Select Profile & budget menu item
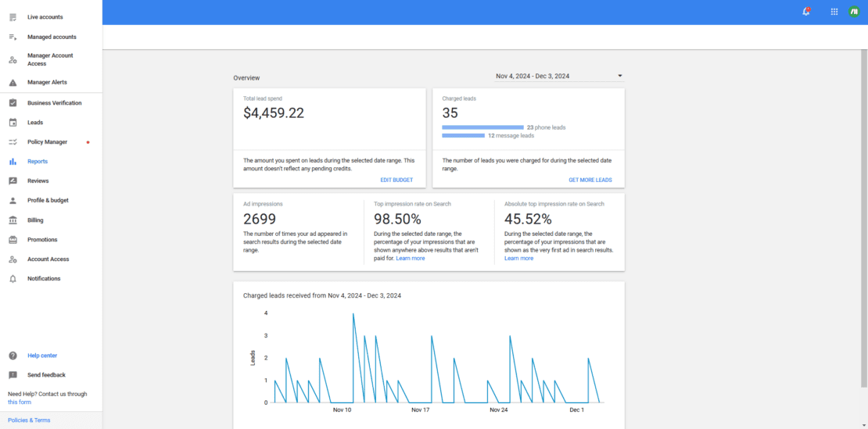 [48, 201]
